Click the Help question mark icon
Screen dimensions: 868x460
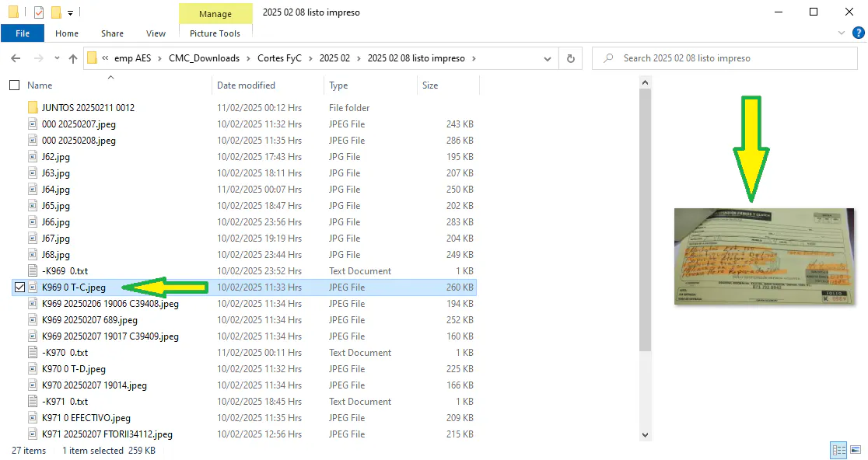coord(858,33)
